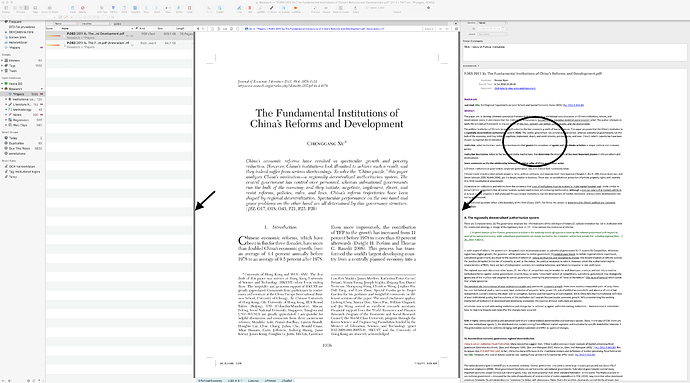690x383 pixels.
Task: Open the matches search criterion dropdown
Action: [94, 23]
